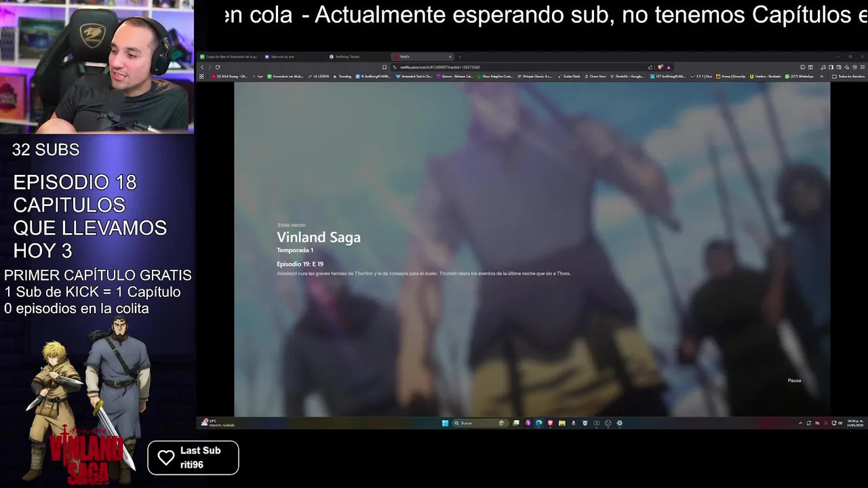
Task: Open the Leo AI sparkle toolbar icon
Action: pyautogui.click(x=847, y=67)
